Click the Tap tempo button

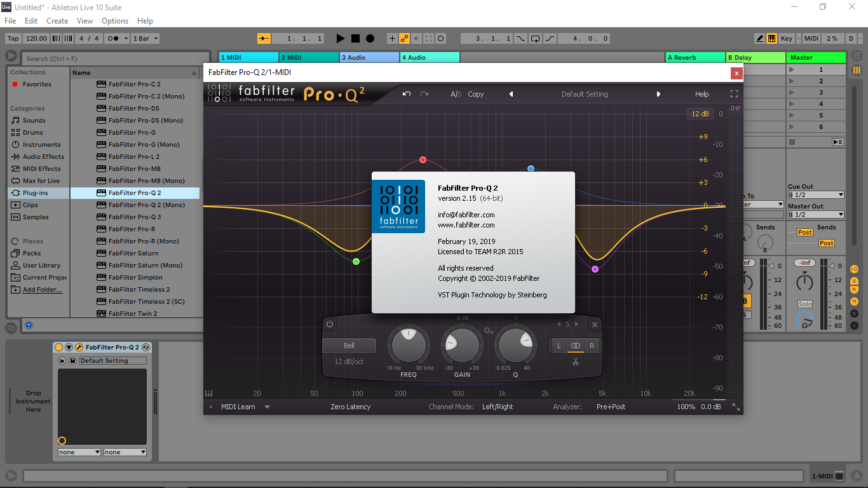click(13, 39)
